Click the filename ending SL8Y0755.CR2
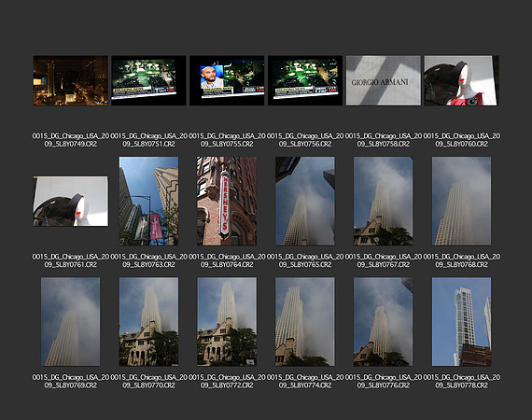532x420 pixels. coord(227,140)
